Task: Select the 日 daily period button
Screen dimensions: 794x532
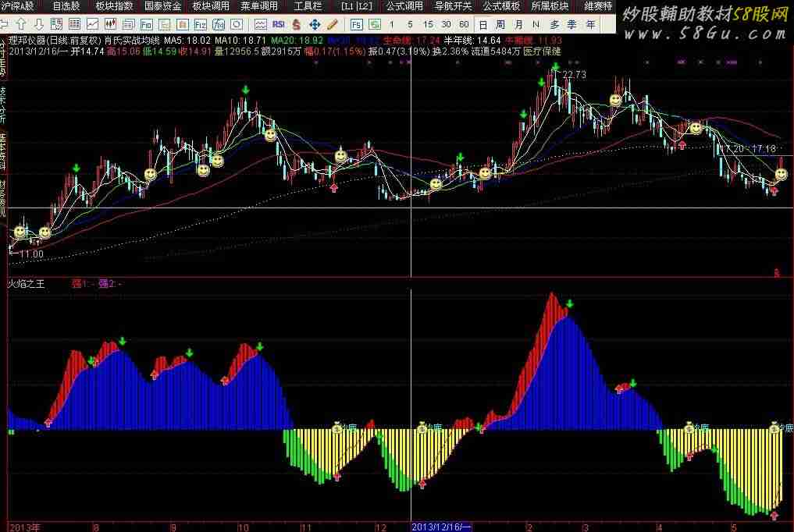Action: pyautogui.click(x=482, y=24)
